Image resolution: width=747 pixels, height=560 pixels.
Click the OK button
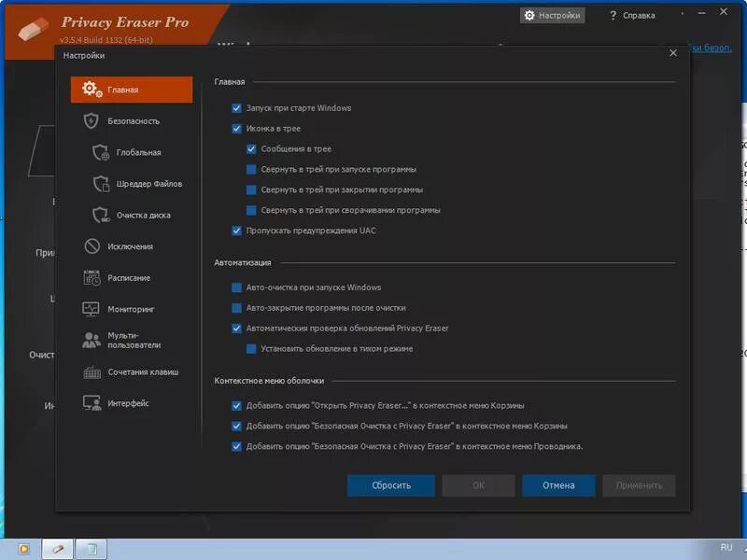[x=478, y=485]
